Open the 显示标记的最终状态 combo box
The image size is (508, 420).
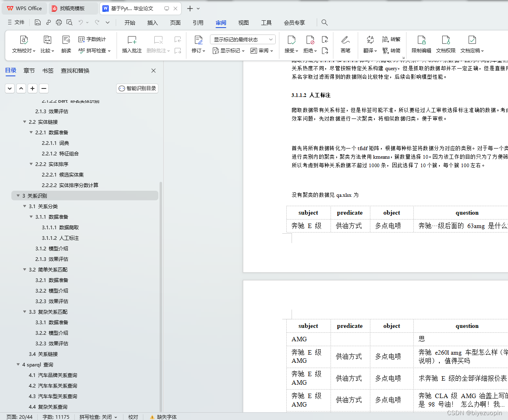tap(243, 39)
